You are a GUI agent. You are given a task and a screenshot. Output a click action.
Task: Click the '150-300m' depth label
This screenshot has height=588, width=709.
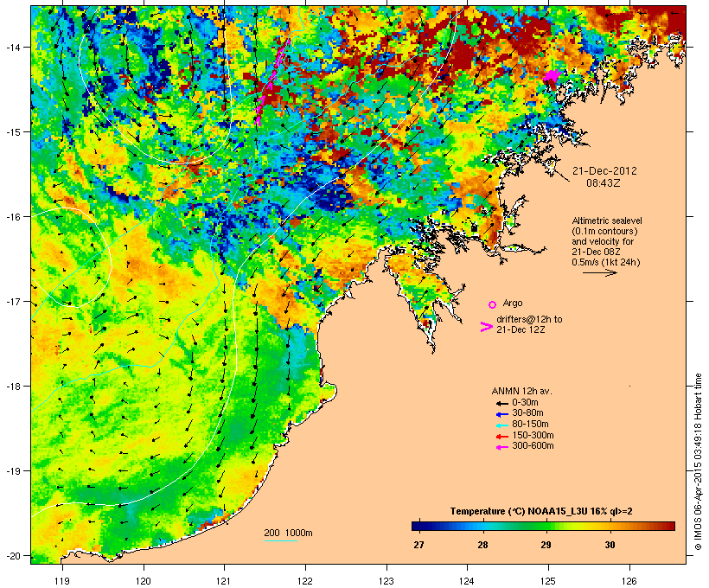coord(533,435)
